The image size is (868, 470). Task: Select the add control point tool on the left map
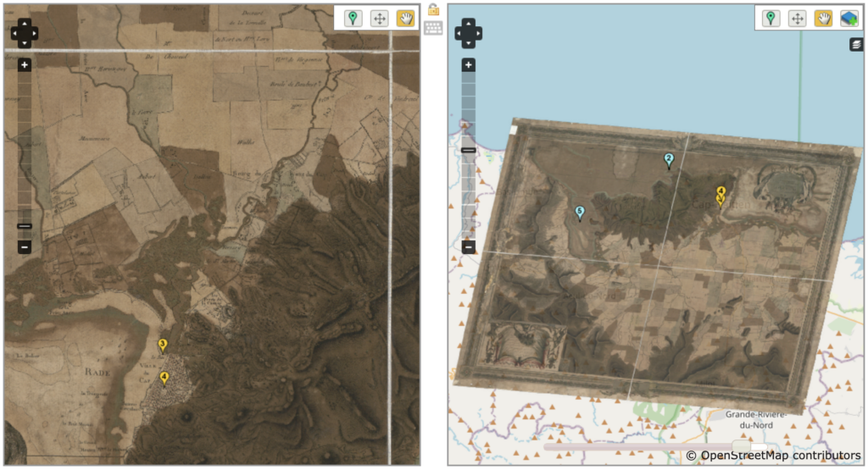click(x=353, y=19)
